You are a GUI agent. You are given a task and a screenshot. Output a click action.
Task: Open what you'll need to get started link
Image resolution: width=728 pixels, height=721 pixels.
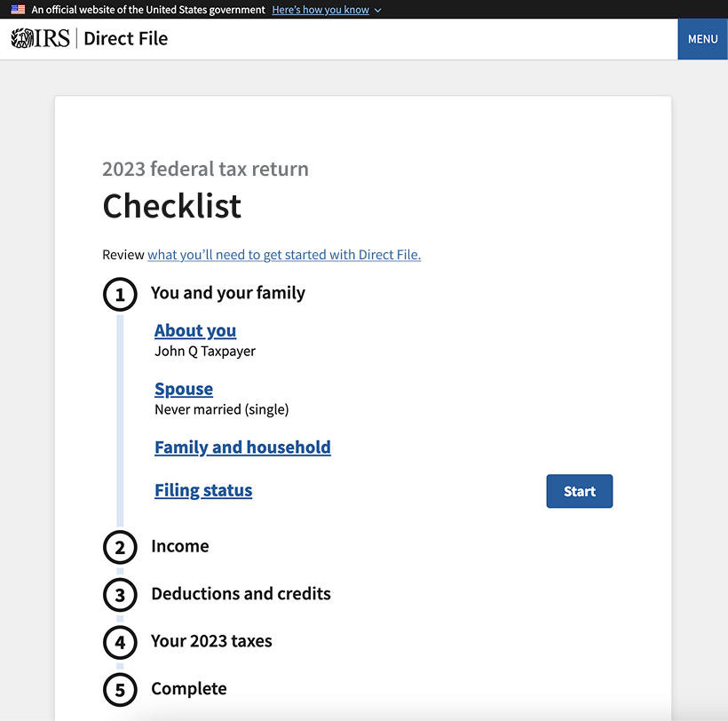[284, 255]
